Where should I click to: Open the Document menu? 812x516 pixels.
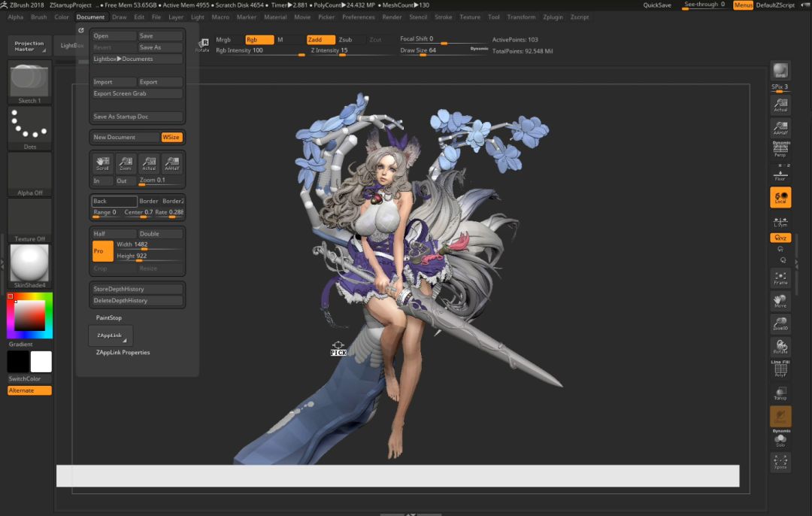[90, 17]
